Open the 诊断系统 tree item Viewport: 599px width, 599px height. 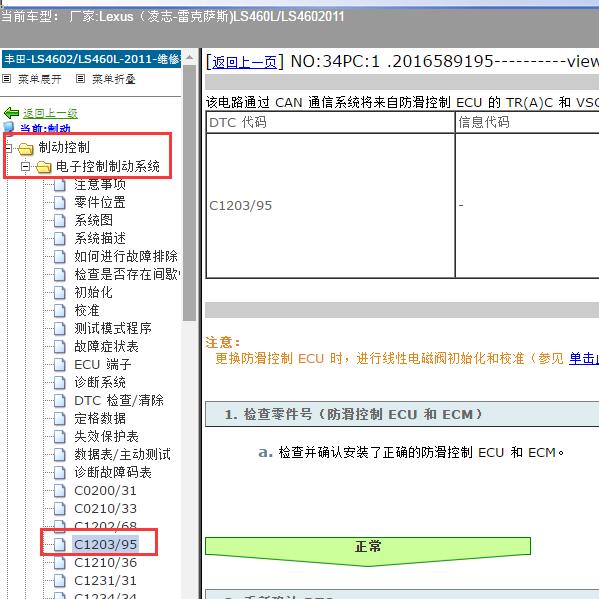100,382
